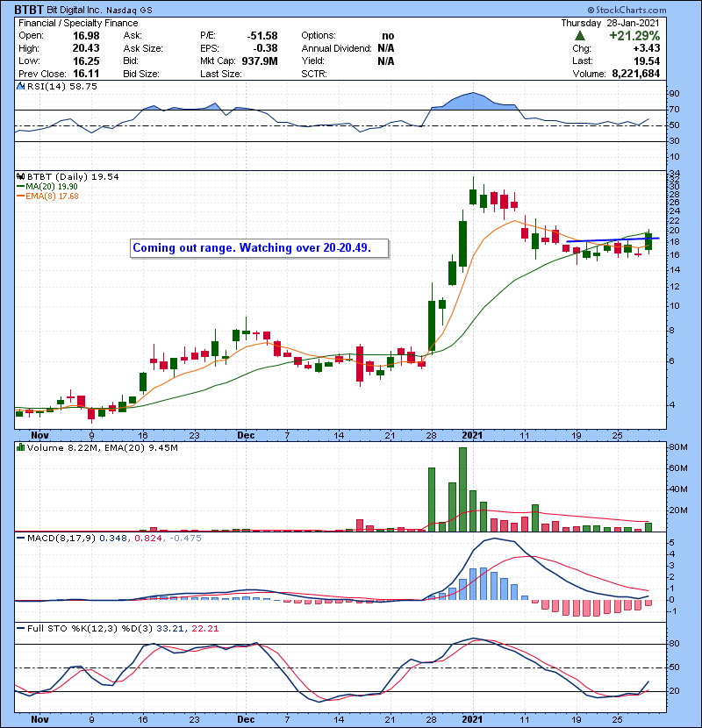Click the Financial / Specialty Finance sector label
The width and height of the screenshot is (702, 728).
[x=78, y=23]
